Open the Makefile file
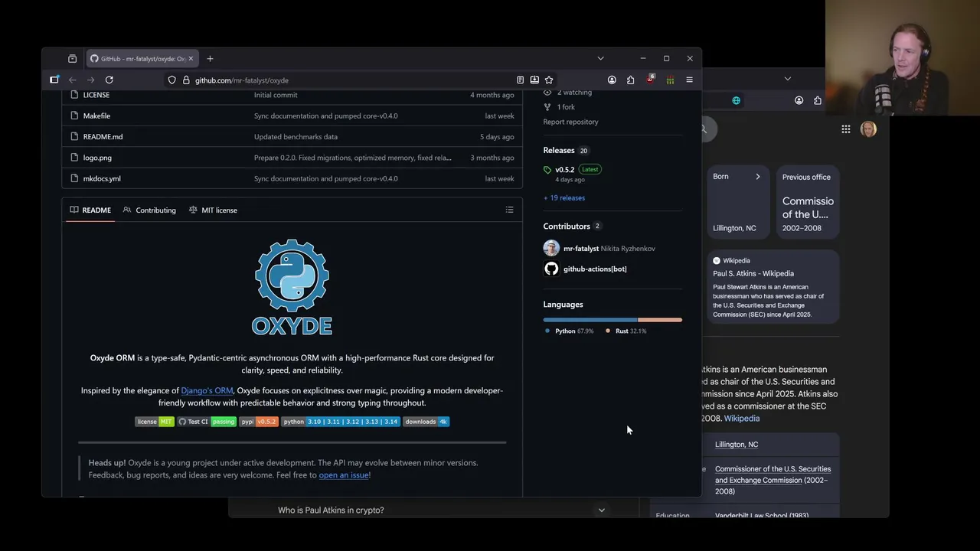Viewport: 980px width, 551px height. click(96, 116)
